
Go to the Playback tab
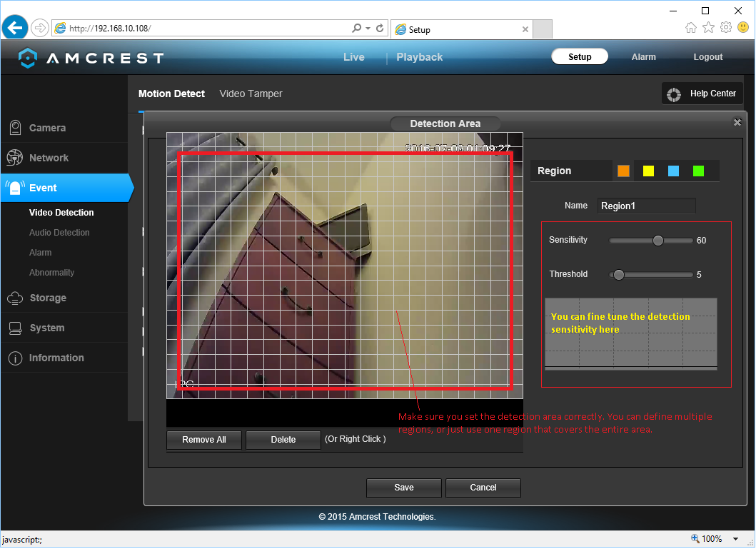click(x=419, y=57)
